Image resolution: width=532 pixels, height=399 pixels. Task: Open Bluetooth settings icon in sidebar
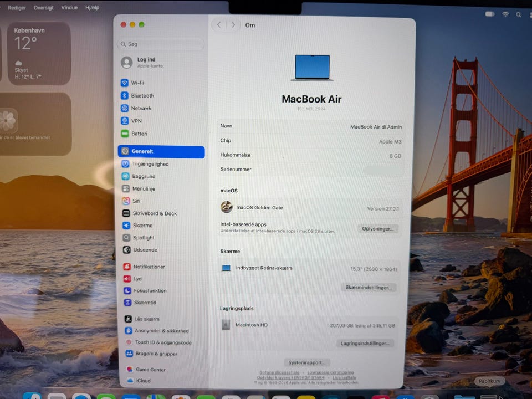[x=125, y=96]
